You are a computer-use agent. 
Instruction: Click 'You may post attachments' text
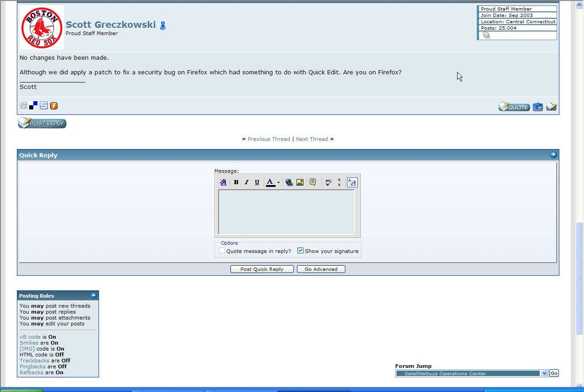pos(55,318)
